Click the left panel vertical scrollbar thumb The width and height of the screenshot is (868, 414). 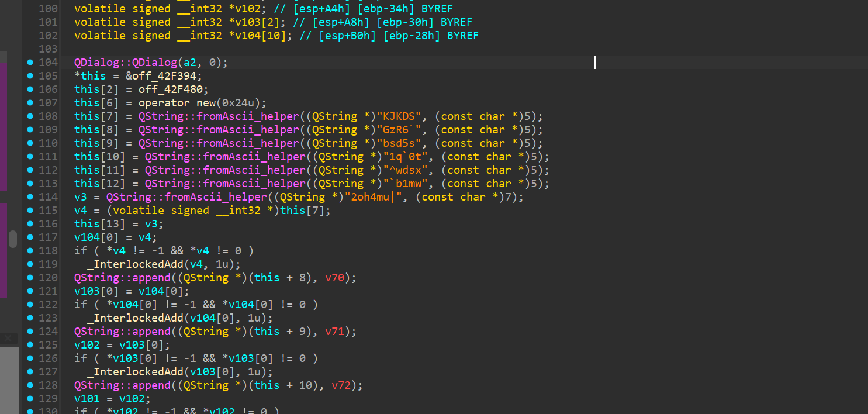pyautogui.click(x=13, y=239)
